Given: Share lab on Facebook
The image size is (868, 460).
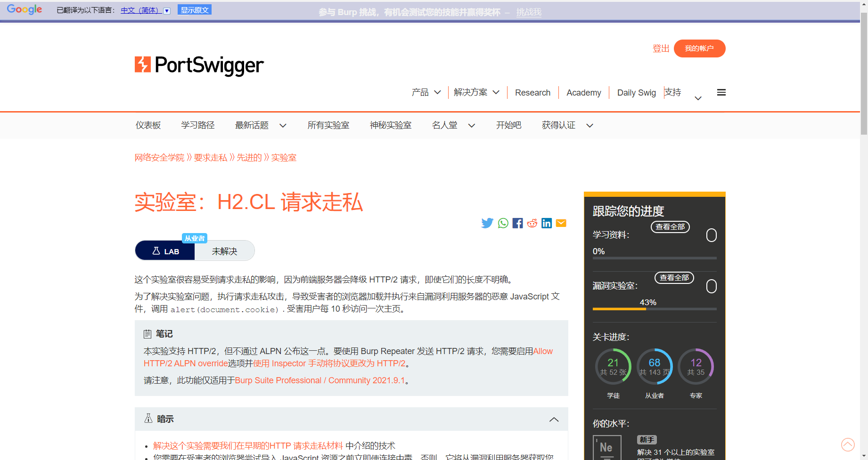Looking at the screenshot, I should (x=517, y=223).
